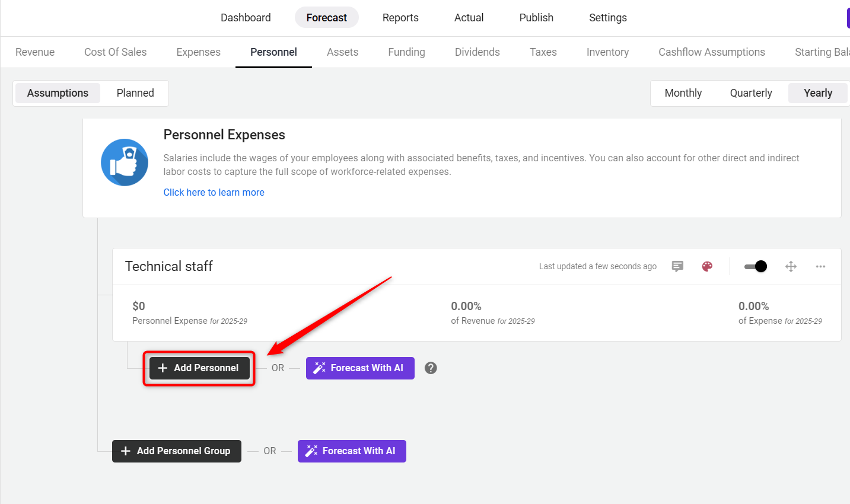Open comments icon on Technical staff
The width and height of the screenshot is (850, 504).
(x=677, y=266)
